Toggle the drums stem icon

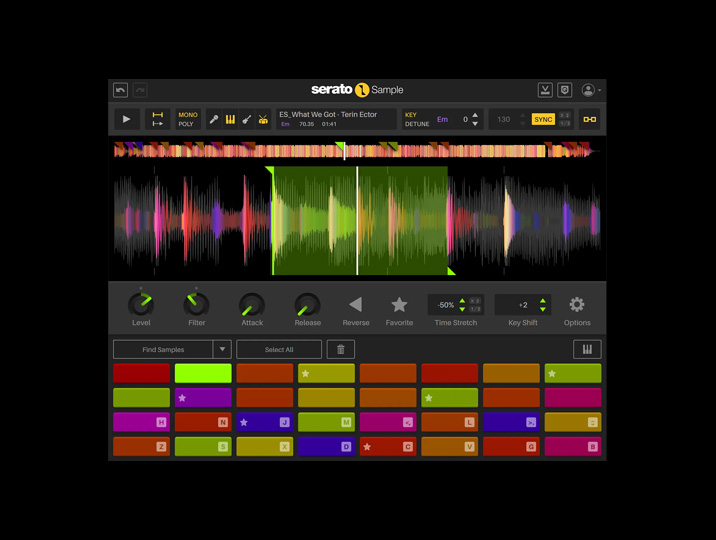point(263,120)
